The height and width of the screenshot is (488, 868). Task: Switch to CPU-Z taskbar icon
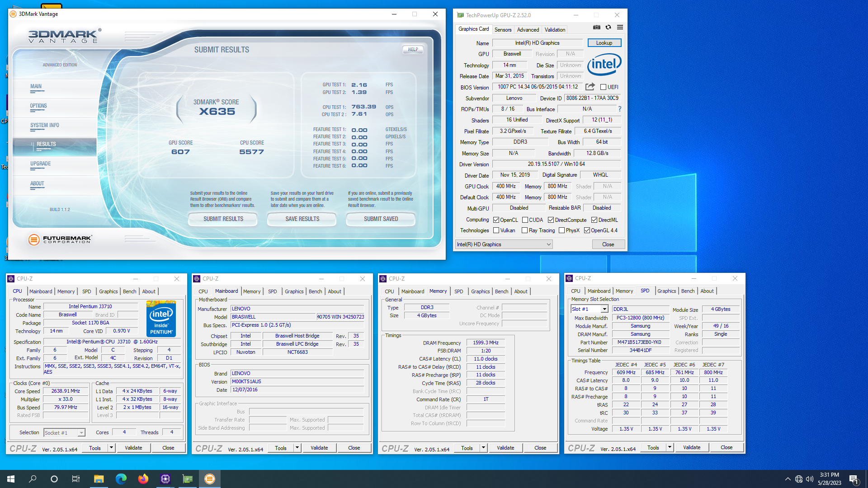[165, 479]
